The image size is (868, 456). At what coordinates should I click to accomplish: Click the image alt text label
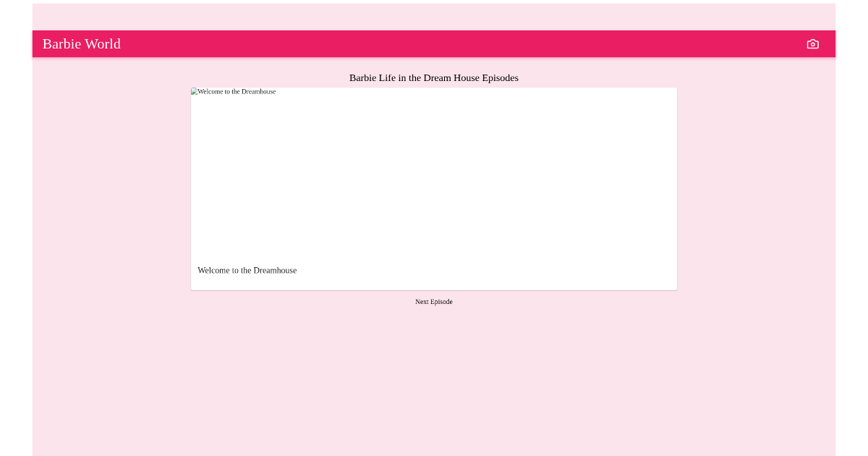click(x=233, y=92)
